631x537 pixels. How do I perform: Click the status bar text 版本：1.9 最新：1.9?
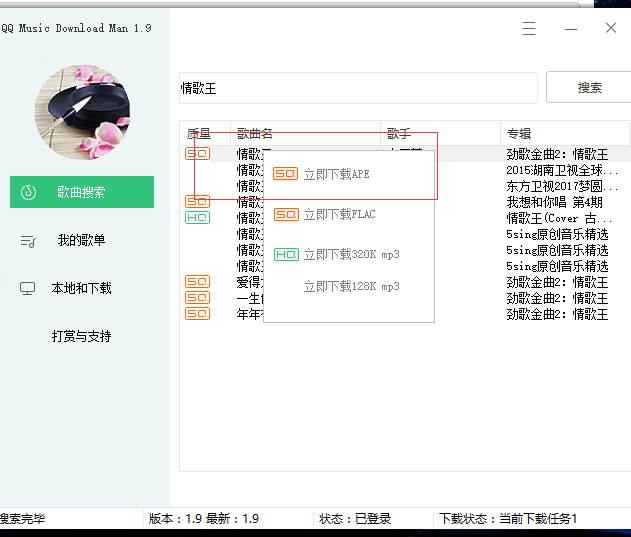click(204, 518)
